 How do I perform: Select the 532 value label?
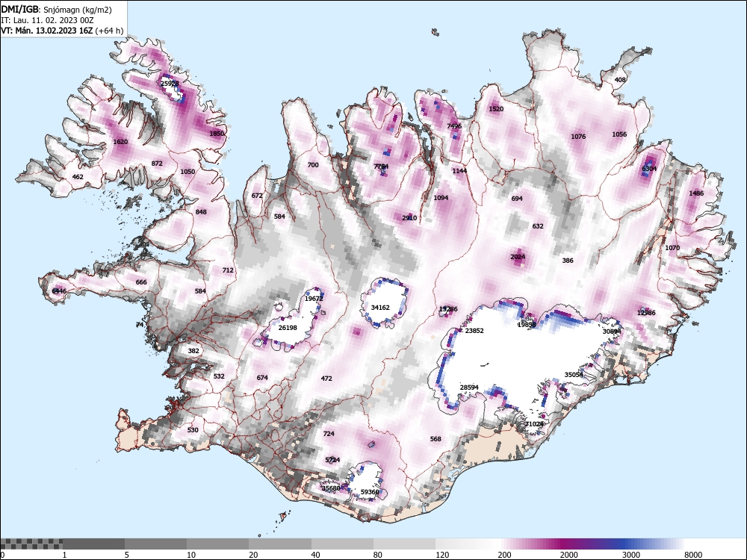click(219, 376)
